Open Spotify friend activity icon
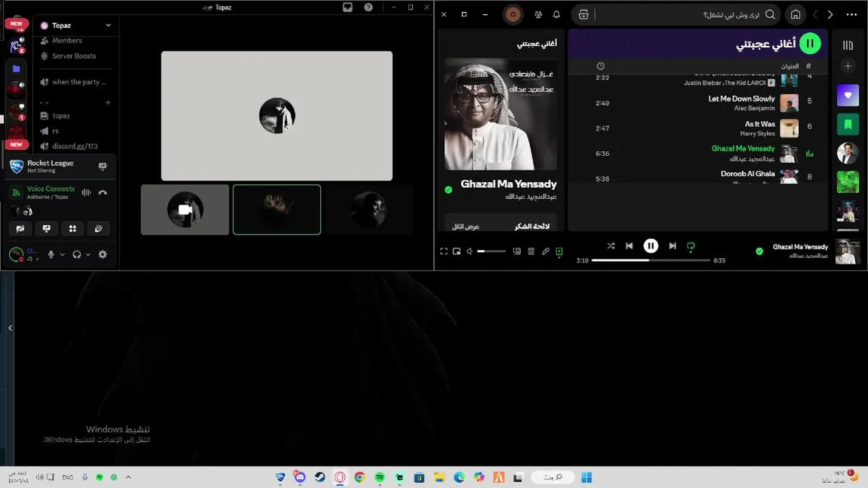This screenshot has height=488, width=868. (x=538, y=14)
